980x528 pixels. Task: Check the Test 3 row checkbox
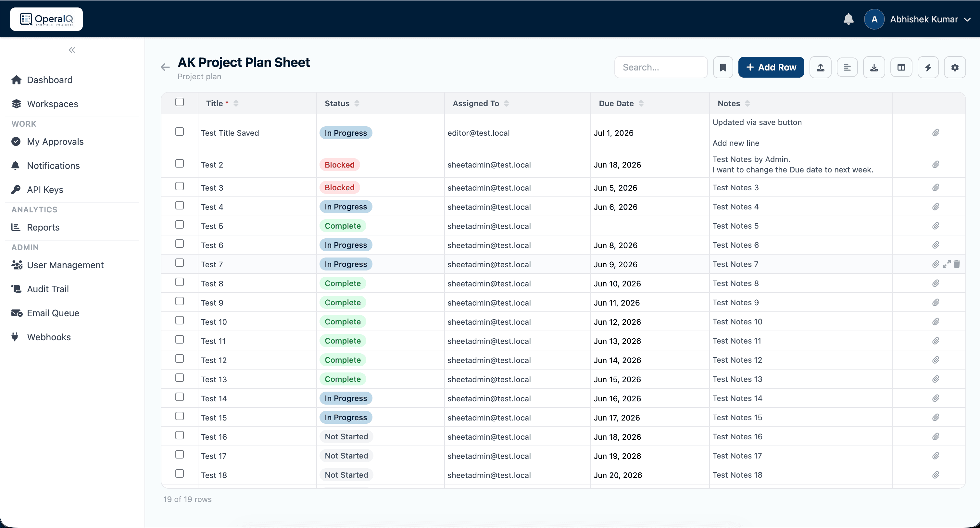[x=180, y=186]
